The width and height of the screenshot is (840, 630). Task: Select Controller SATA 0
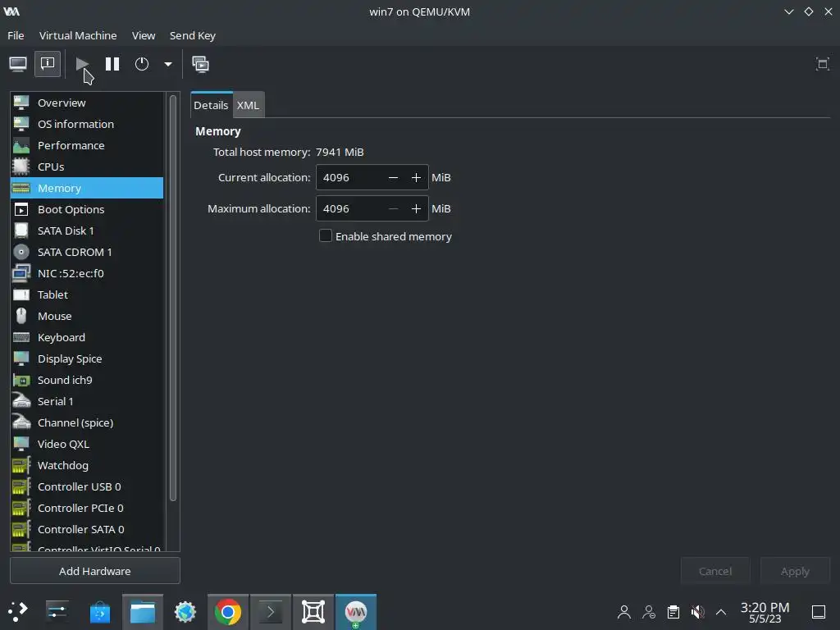[87, 529]
